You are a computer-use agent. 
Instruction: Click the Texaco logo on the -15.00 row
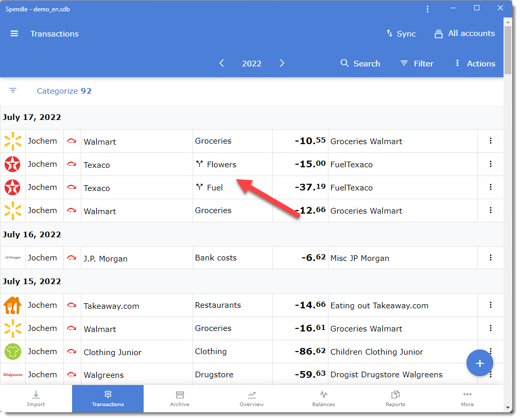12,164
